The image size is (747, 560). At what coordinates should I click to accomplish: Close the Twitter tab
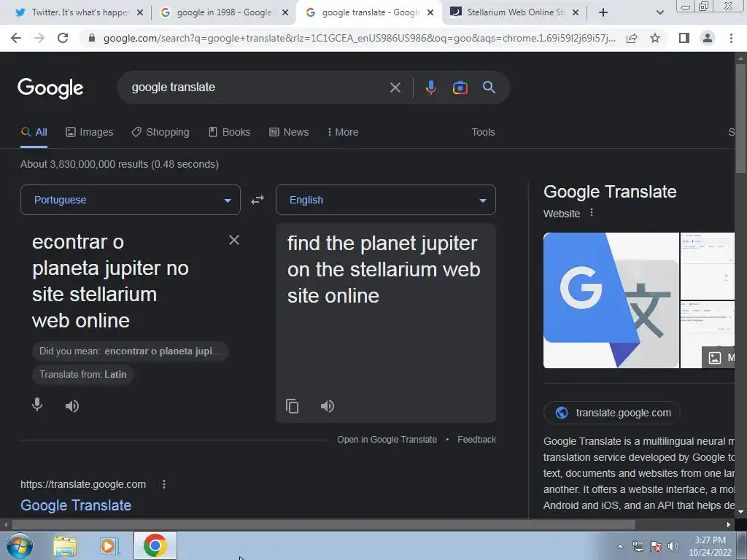140,13
